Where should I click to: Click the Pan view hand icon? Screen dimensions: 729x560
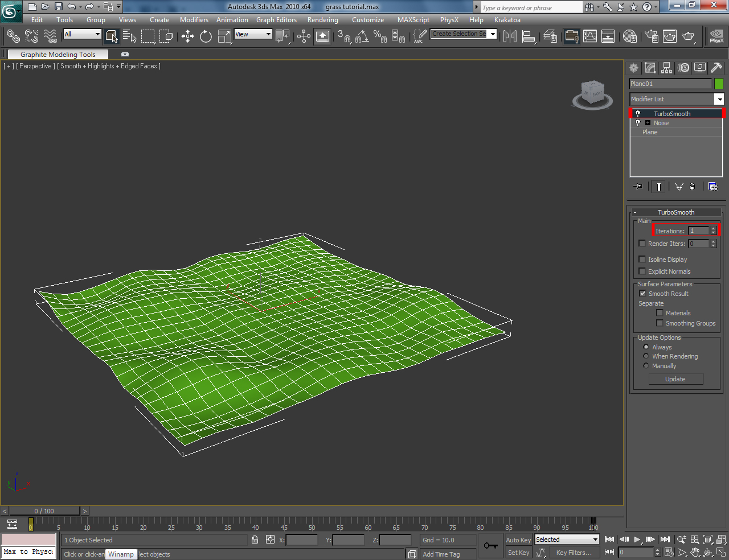pyautogui.click(x=694, y=551)
